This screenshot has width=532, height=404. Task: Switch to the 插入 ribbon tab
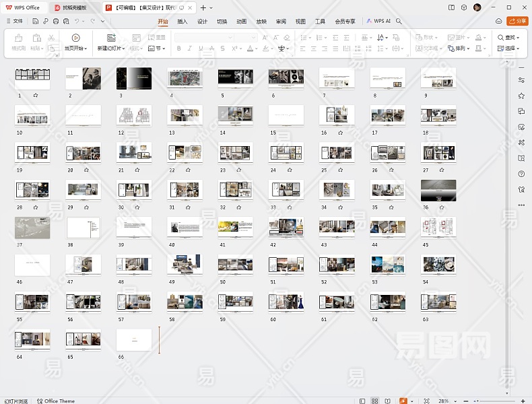coord(182,22)
